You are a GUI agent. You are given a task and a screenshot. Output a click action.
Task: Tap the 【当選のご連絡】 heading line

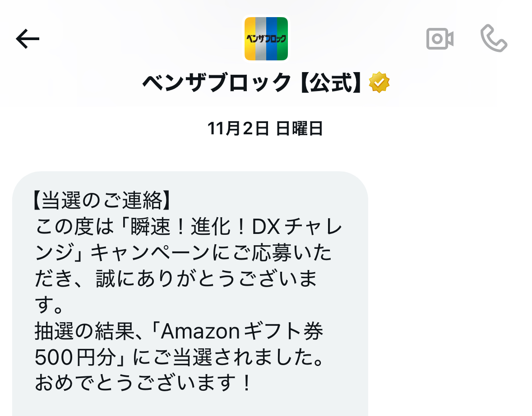point(101,200)
